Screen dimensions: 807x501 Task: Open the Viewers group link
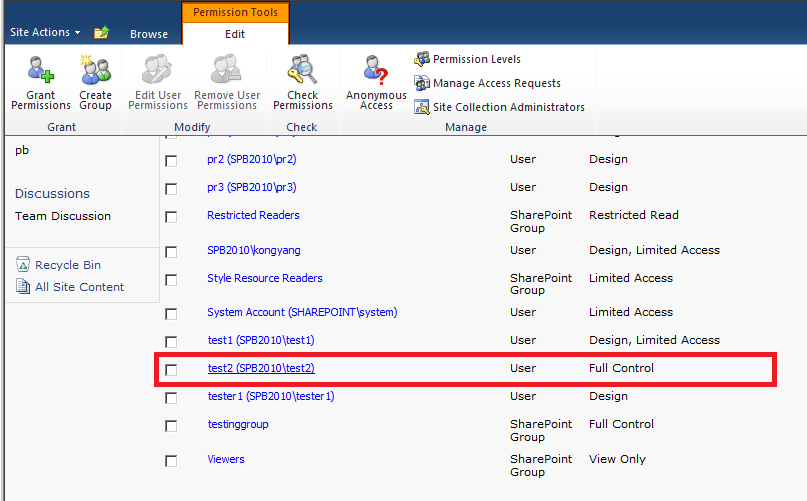click(x=226, y=459)
